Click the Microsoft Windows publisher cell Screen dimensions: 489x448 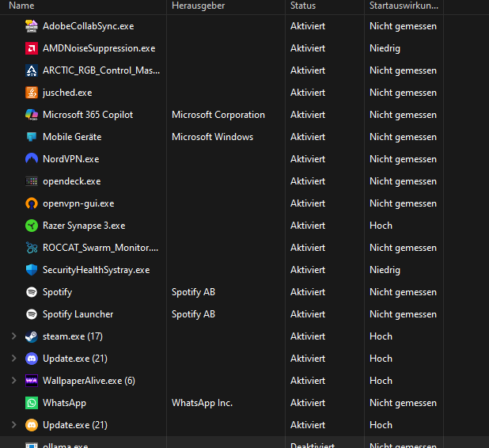(212, 137)
